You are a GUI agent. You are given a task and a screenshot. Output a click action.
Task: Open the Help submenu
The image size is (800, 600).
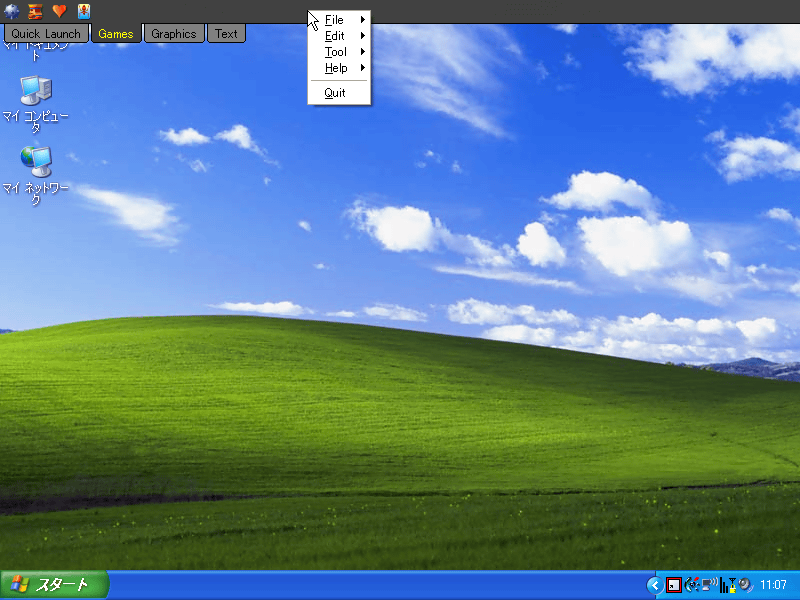[339, 68]
